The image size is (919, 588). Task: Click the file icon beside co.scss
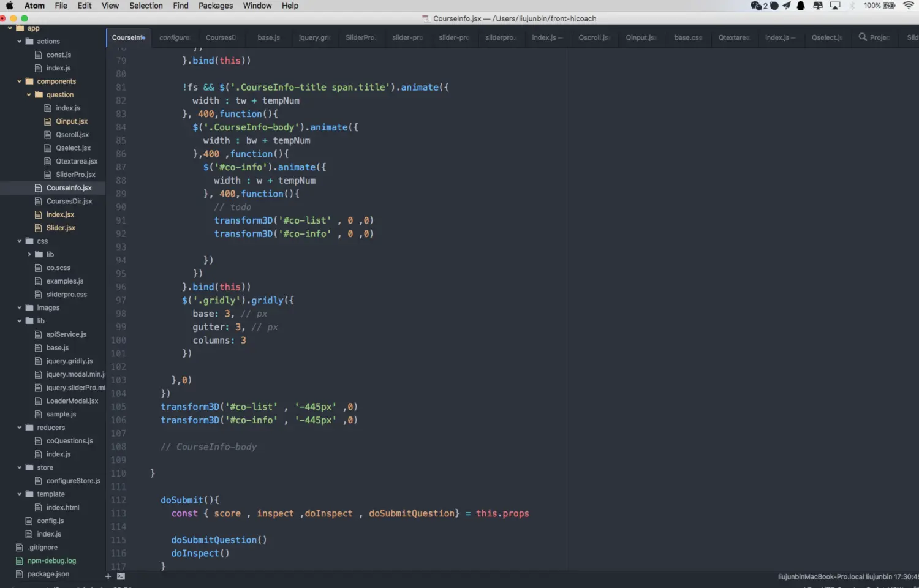[x=39, y=268]
